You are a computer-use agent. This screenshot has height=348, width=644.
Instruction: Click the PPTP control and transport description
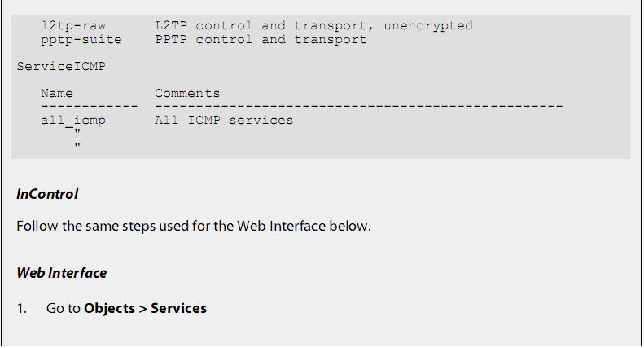point(261,39)
